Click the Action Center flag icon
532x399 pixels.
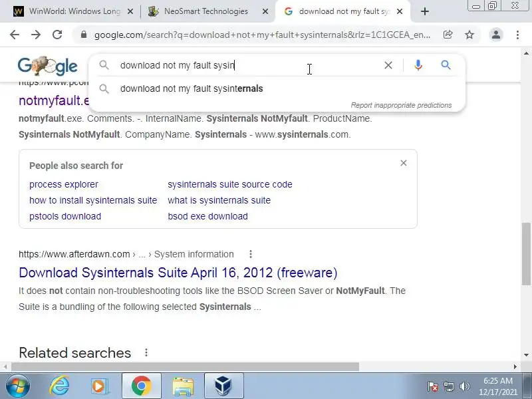click(433, 386)
